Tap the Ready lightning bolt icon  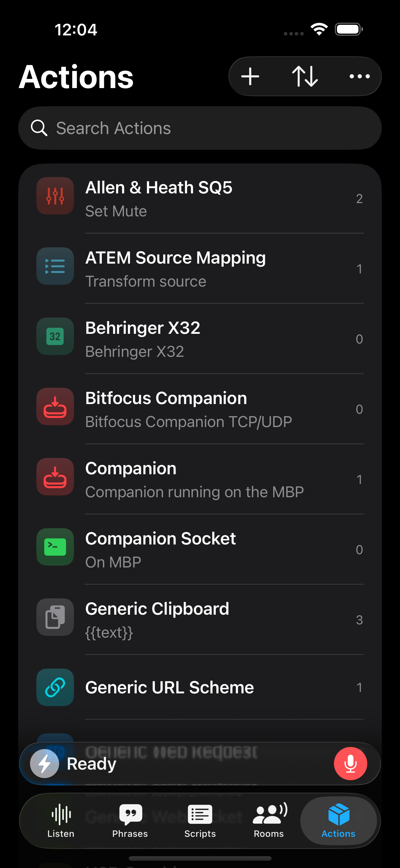pyautogui.click(x=45, y=764)
